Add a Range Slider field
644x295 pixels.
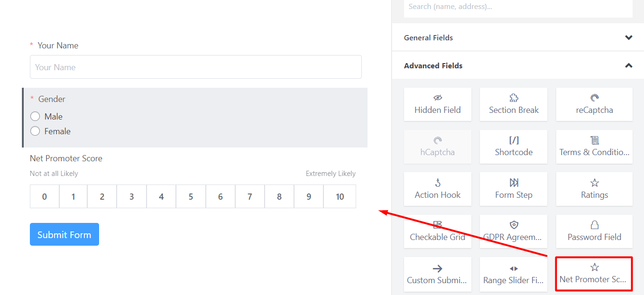513,274
